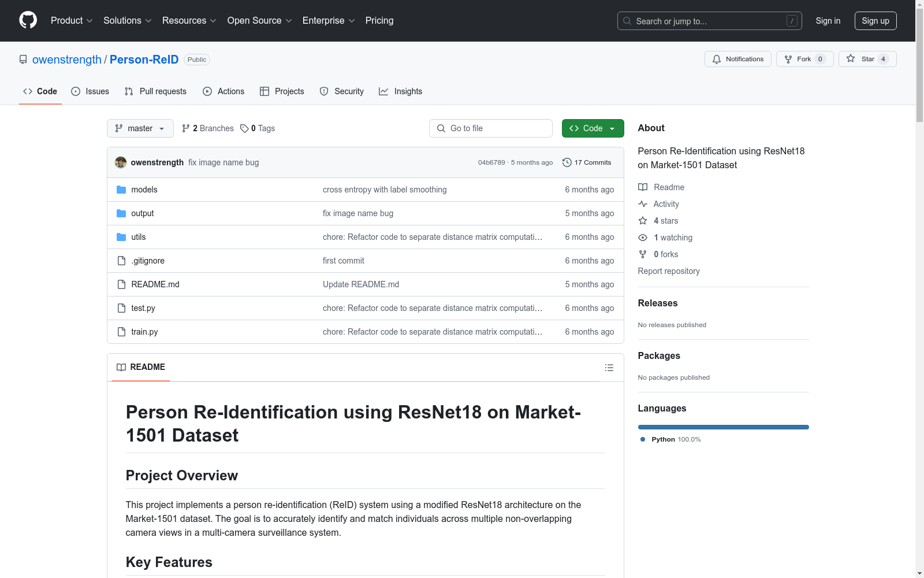The width and height of the screenshot is (924, 578).
Task: Click the Sign in link
Action: point(828,21)
